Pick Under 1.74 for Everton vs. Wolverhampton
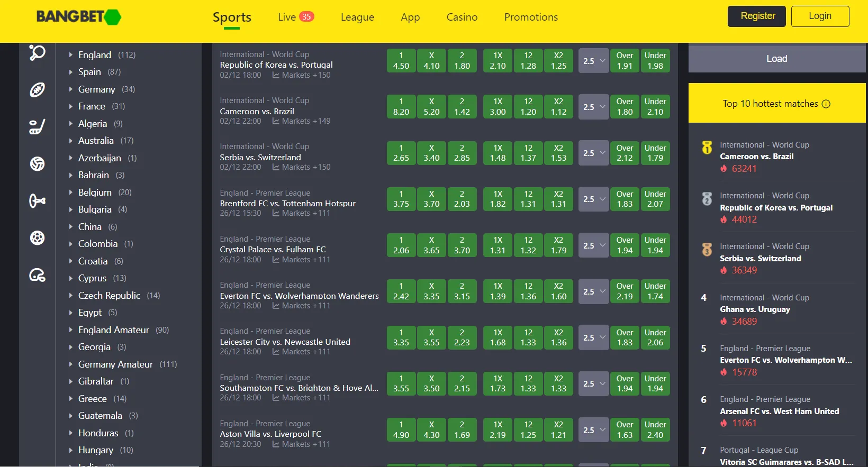 655,291
